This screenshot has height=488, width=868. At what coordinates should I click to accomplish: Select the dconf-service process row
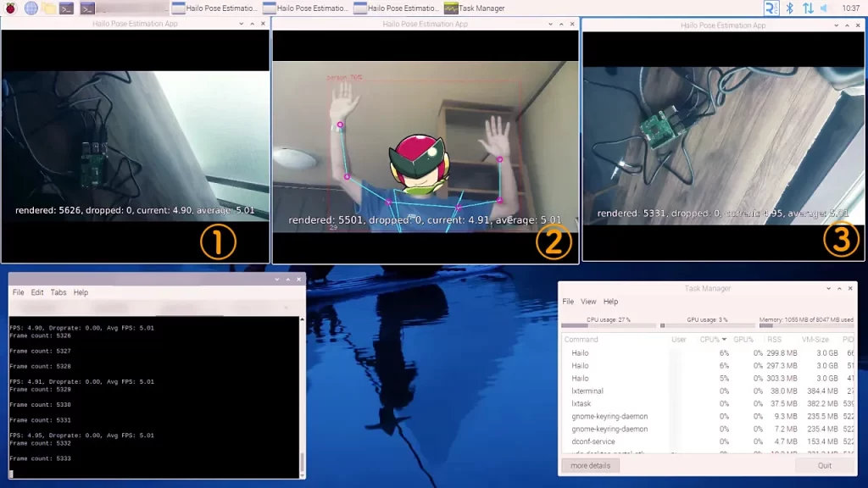[592, 441]
